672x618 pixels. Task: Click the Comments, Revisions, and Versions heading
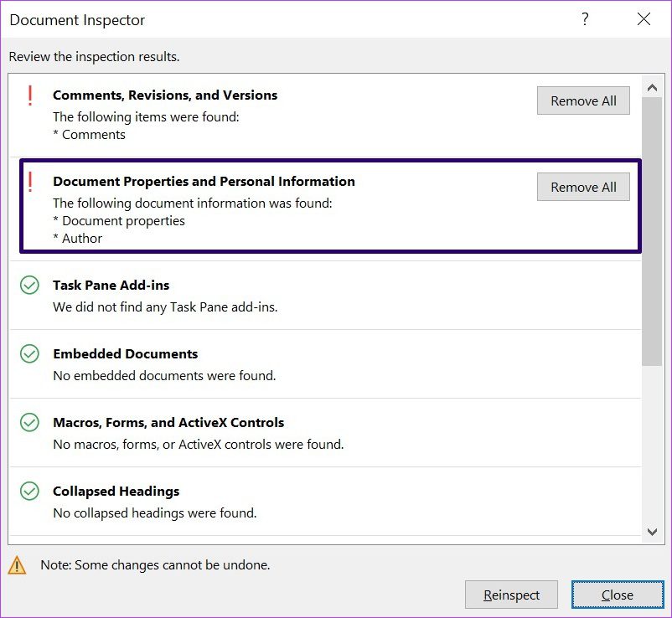pos(165,95)
